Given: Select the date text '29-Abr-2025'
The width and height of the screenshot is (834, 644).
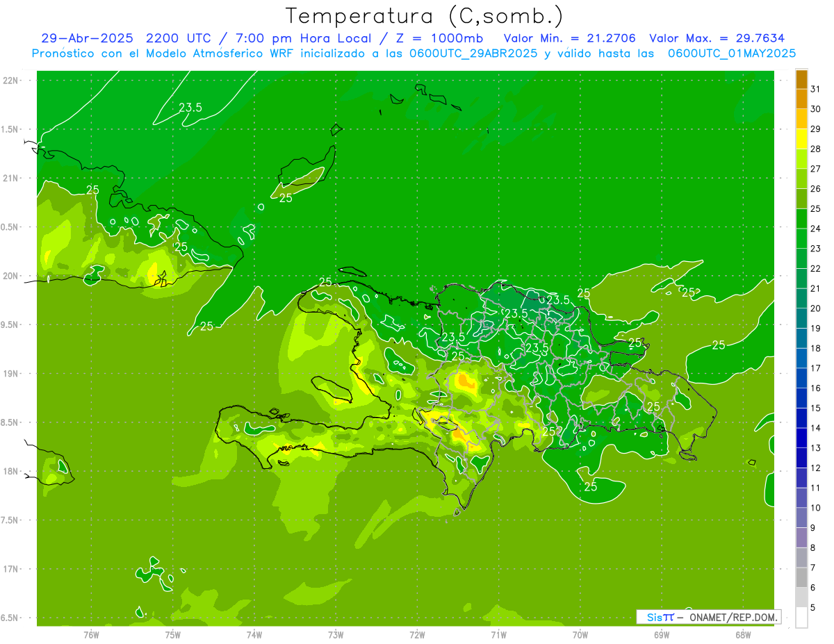Looking at the screenshot, I should pos(88,38).
